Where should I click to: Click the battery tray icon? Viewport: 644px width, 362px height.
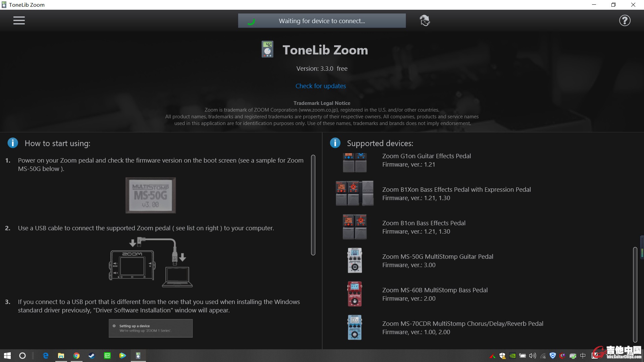coord(523,356)
